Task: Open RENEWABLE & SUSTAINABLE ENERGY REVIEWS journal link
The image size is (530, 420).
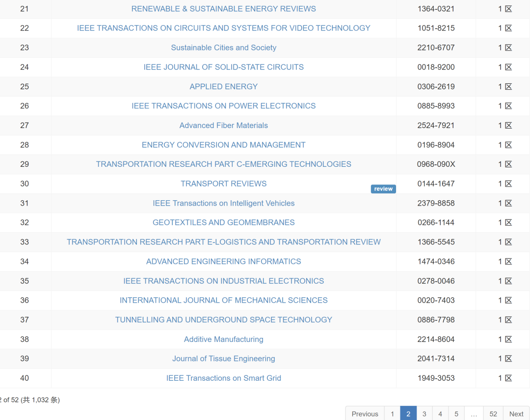Action: coord(223,9)
